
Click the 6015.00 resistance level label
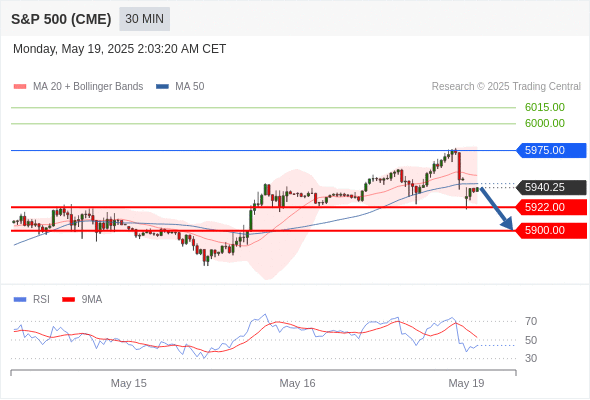(x=544, y=107)
